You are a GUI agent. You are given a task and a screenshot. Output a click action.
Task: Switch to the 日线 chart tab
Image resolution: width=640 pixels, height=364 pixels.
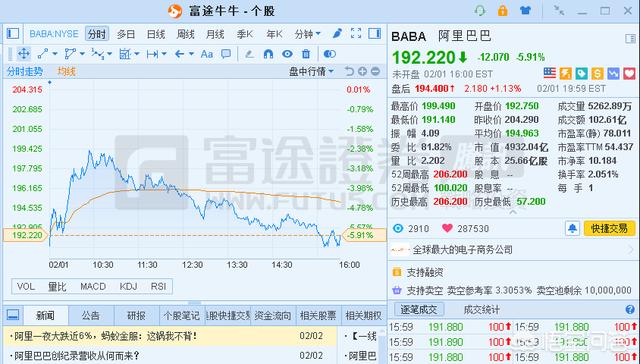click(x=156, y=34)
